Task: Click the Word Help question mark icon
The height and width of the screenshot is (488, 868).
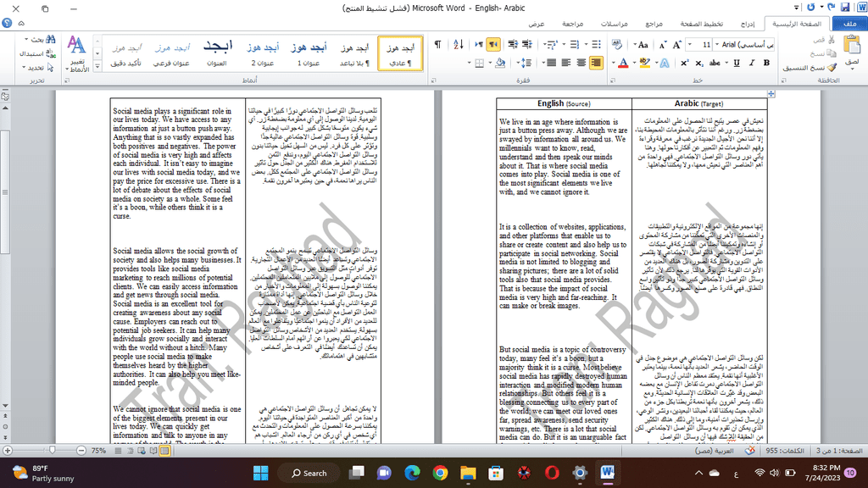Action: 7,23
